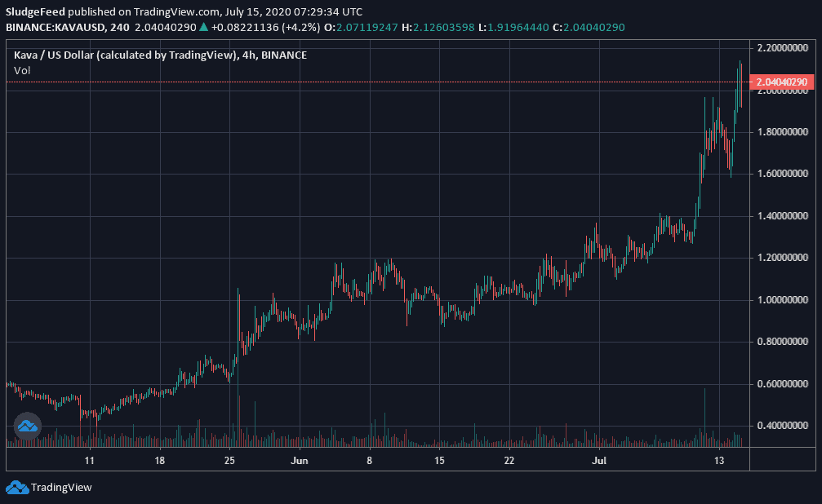This screenshot has height=504, width=822.
Task: Click the '8' date label on time axis
Action: [x=370, y=461]
